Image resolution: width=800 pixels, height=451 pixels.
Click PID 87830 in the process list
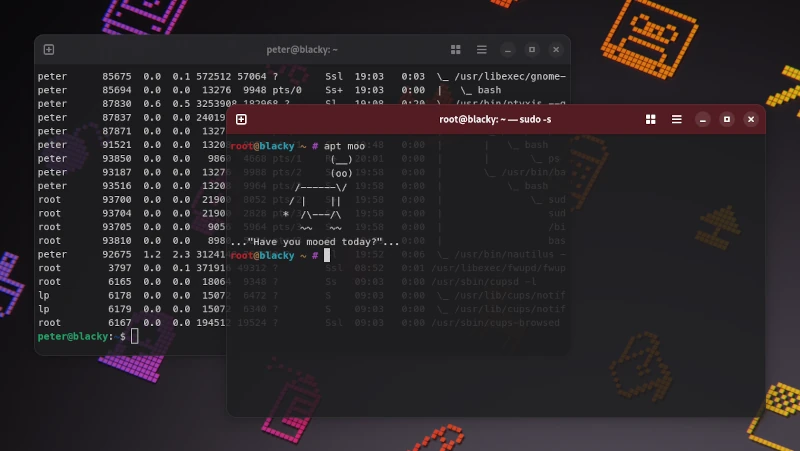[116, 104]
